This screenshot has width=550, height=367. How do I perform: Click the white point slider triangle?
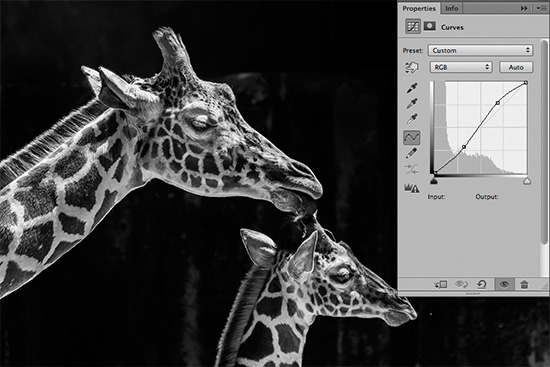click(x=527, y=181)
